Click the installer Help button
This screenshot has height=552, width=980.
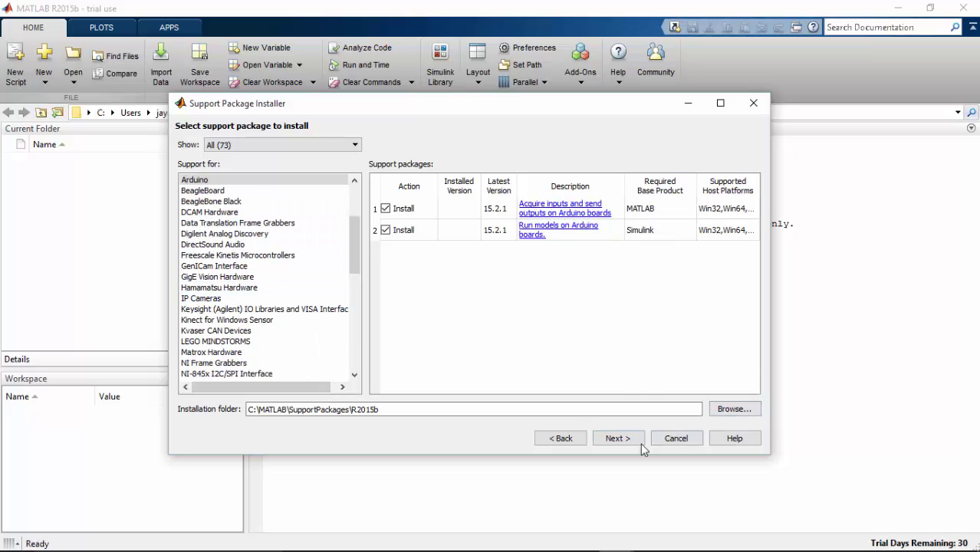tap(735, 439)
